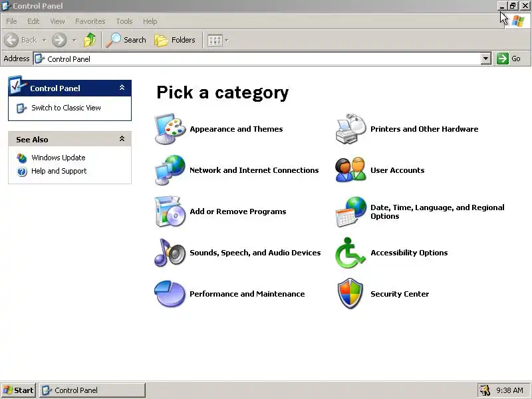Click the Go button

509,59
